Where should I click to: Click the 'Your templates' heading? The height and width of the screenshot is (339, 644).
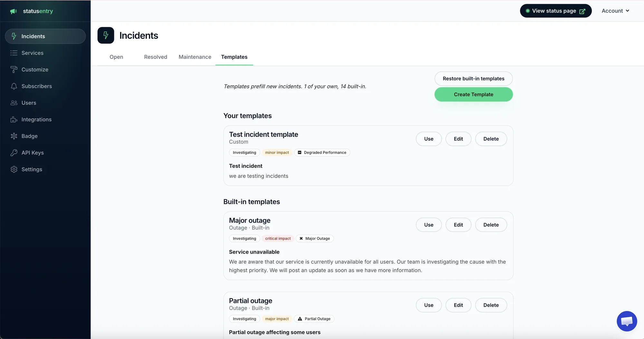tap(247, 116)
